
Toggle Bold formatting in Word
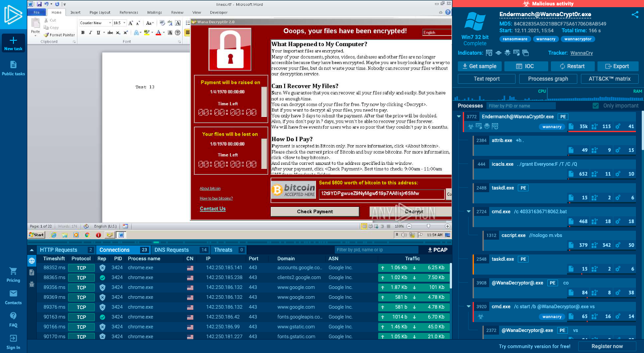pos(83,32)
